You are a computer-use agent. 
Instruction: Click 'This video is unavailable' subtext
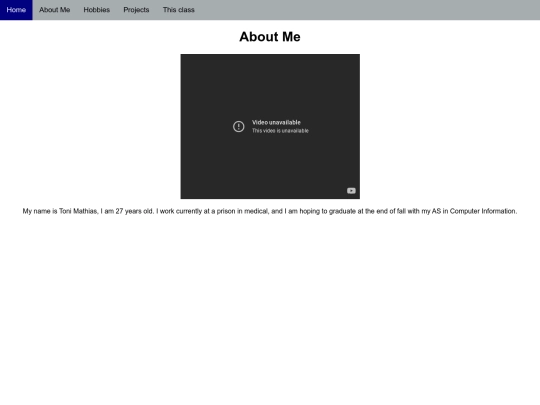tap(280, 131)
